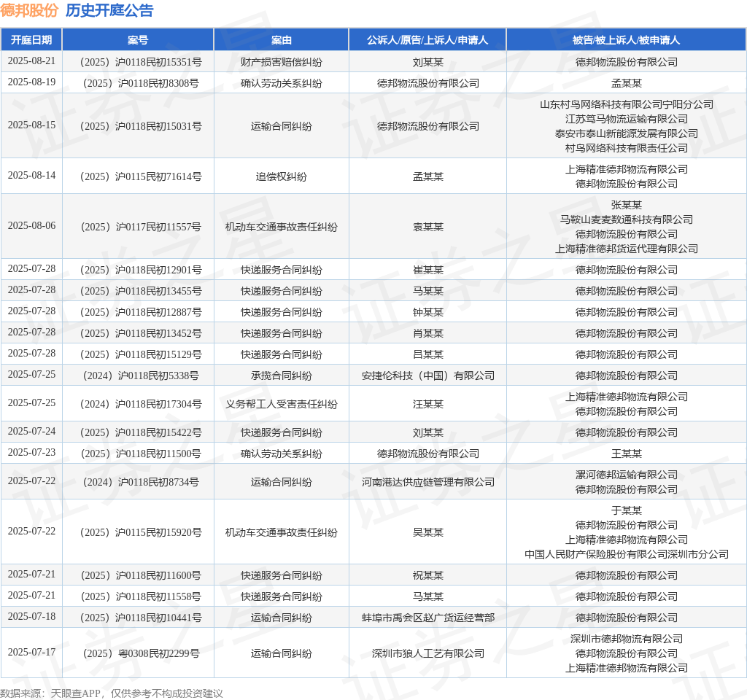The image size is (747, 700).
Task: Click 河南港达供应链管理有限公司 cell
Action: click(x=427, y=483)
